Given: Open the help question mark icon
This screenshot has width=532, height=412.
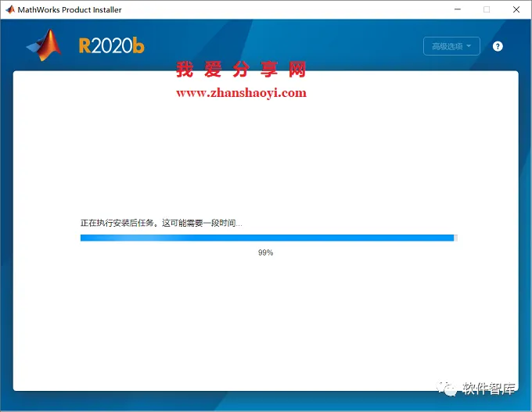Looking at the screenshot, I should point(498,46).
